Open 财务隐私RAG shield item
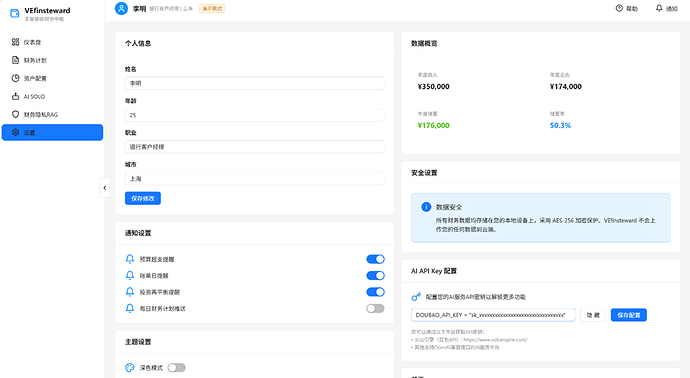The height and width of the screenshot is (378, 690). 52,114
